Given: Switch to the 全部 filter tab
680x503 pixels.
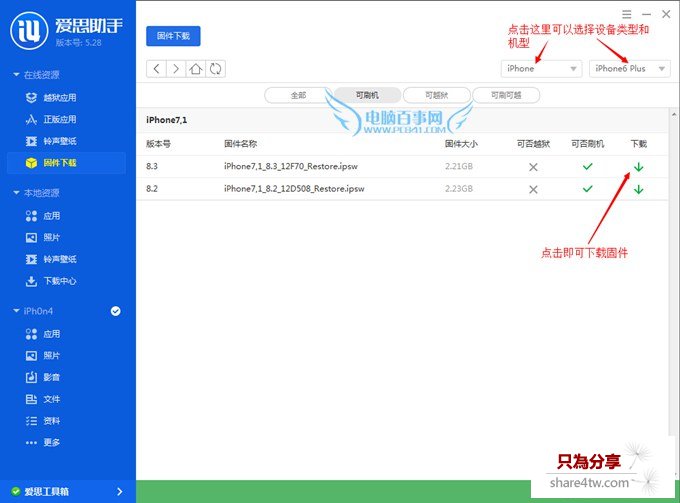Looking at the screenshot, I should [x=298, y=95].
